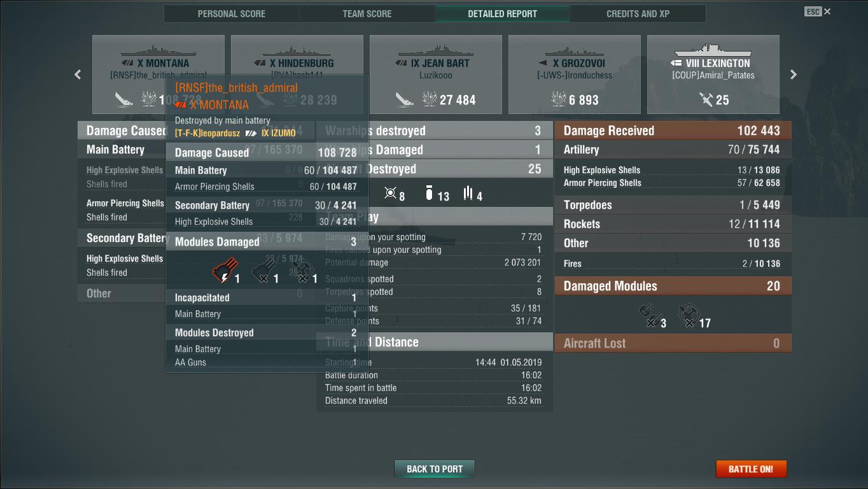Click the Modules Damaged row in tooltip
Viewport: 868px width, 489px height.
pyautogui.click(x=267, y=242)
